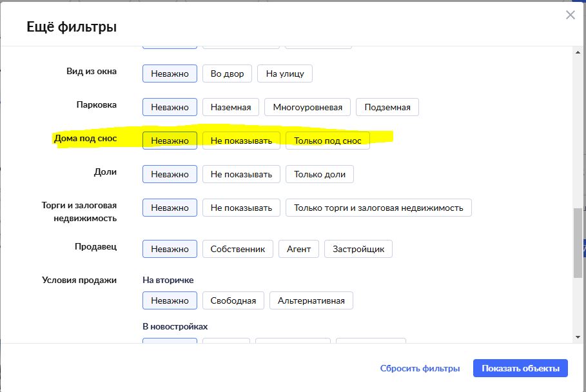Select Только торги и залоговая недвижимость

click(x=378, y=208)
